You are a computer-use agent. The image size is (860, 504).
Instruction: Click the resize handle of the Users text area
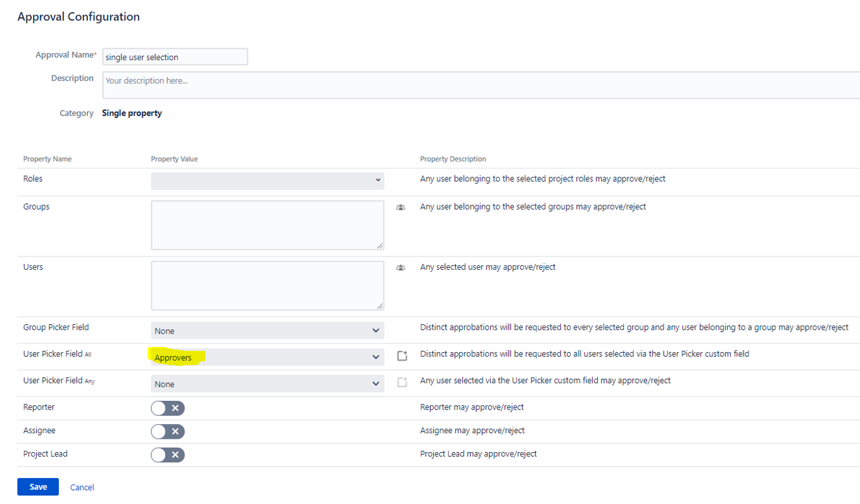click(x=380, y=306)
